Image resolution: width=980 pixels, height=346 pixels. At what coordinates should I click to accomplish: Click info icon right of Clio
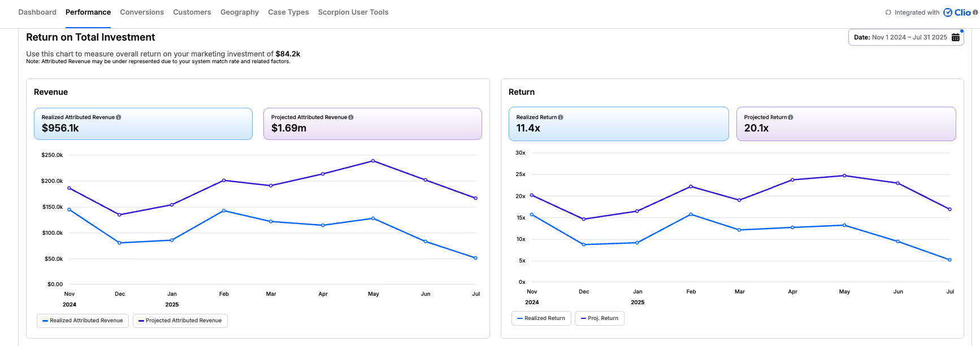tap(975, 12)
